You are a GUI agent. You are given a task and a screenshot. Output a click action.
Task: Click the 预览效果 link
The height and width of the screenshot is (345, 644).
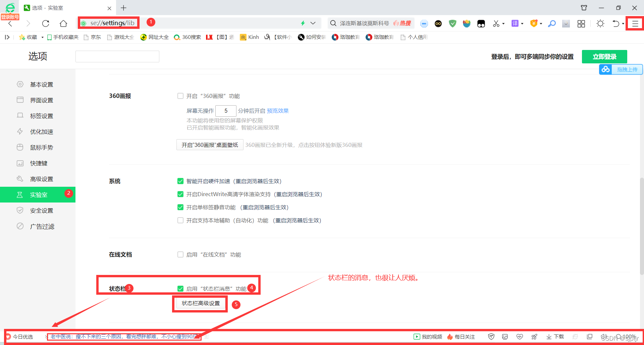pyautogui.click(x=278, y=111)
